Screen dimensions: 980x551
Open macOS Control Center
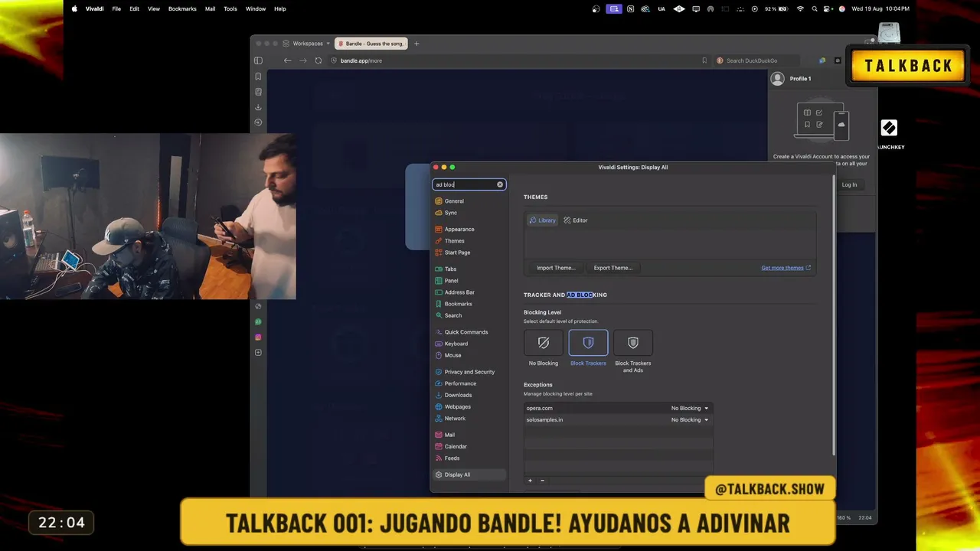pos(828,8)
